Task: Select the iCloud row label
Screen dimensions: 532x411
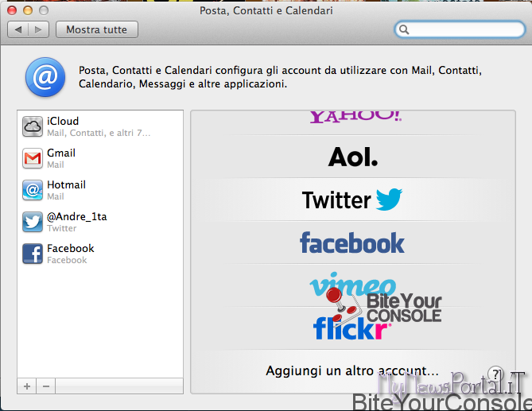Action: (63, 121)
